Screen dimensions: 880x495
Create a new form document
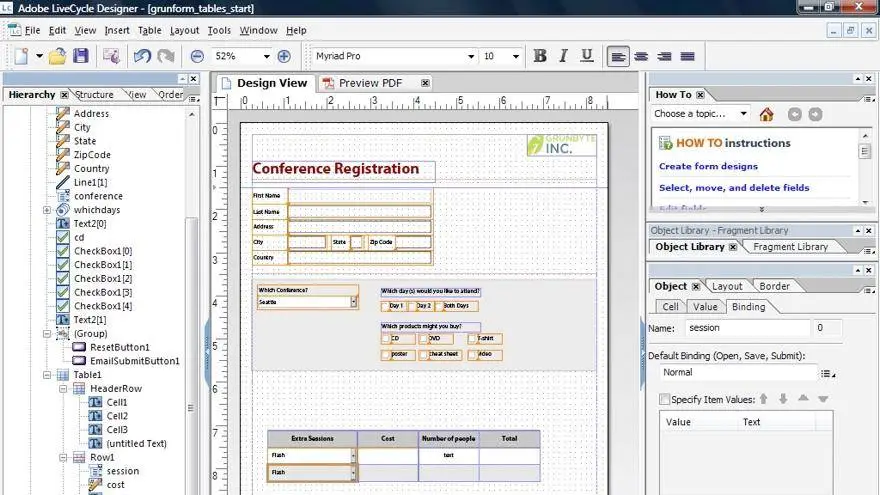21,56
